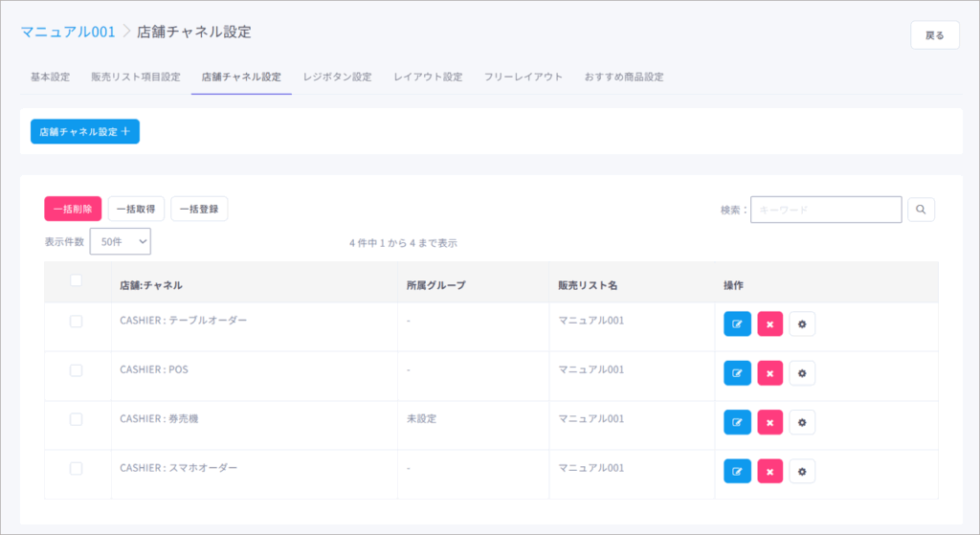The height and width of the screenshot is (535, 980).
Task: Click edit icon for CASHIER : テーブルオーダー row
Action: (x=737, y=324)
